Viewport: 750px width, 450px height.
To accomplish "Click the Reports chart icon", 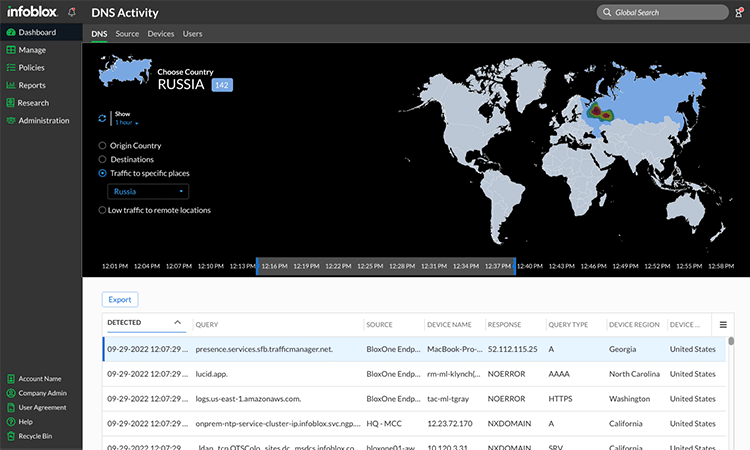I will [11, 85].
